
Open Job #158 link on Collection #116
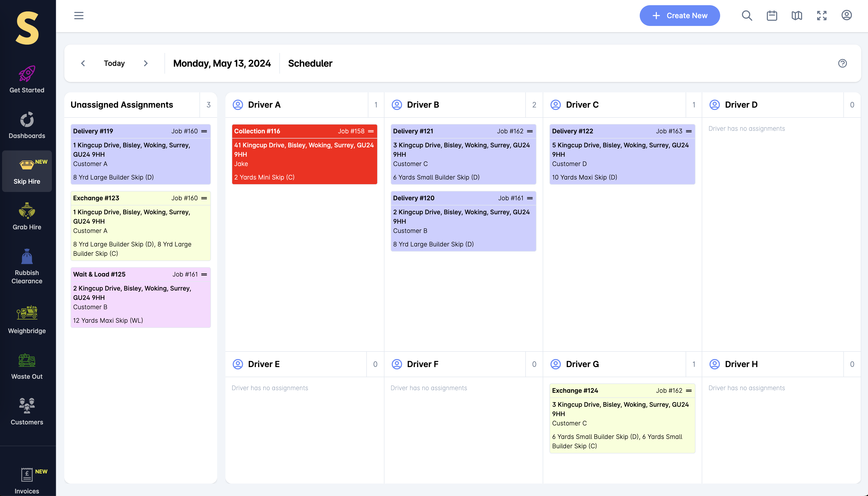[x=351, y=131]
